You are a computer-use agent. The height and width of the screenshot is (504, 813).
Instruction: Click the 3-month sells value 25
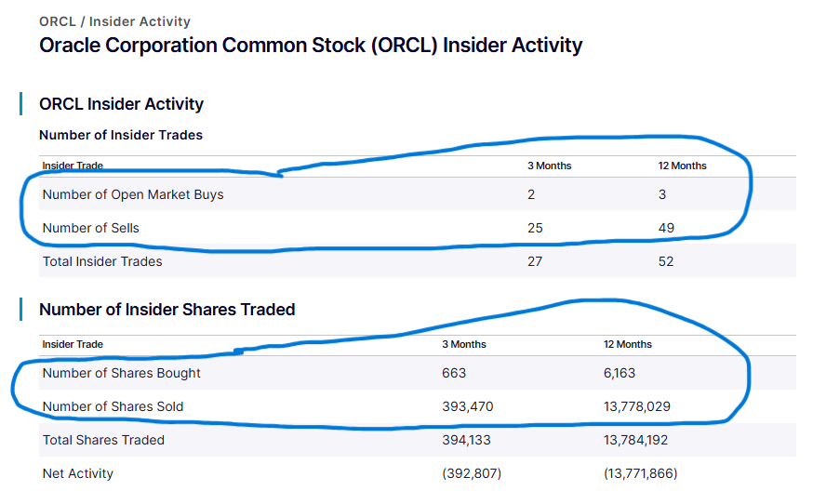point(535,228)
